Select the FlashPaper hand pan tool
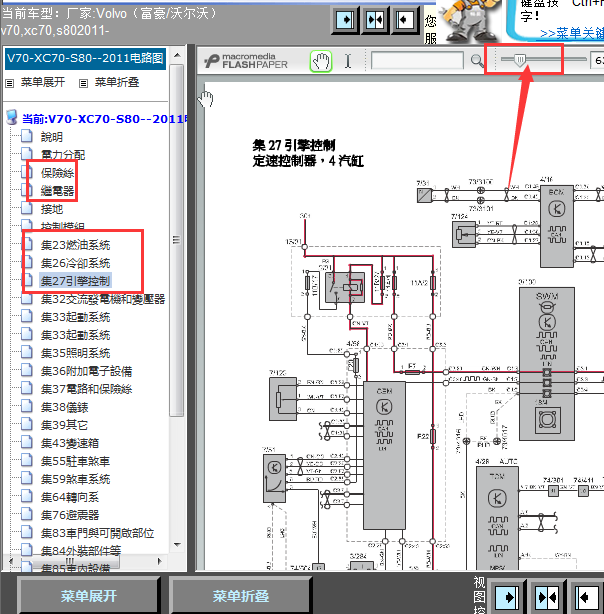 click(x=321, y=61)
